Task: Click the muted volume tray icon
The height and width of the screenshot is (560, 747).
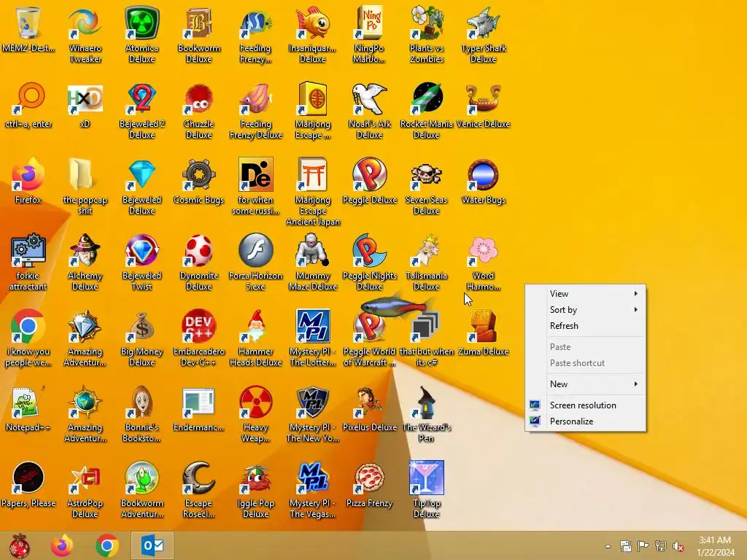Action: (x=678, y=546)
